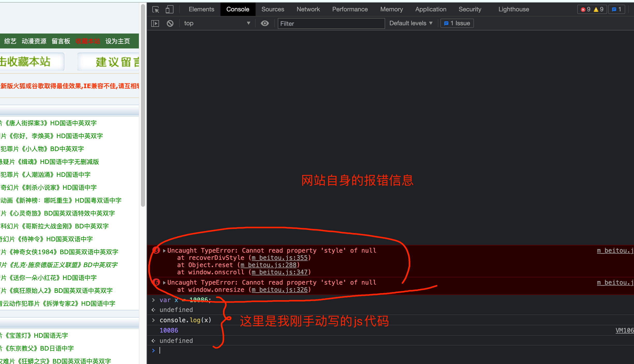Open the m_beitou.js:326 source link
634x364 pixels.
click(x=280, y=290)
